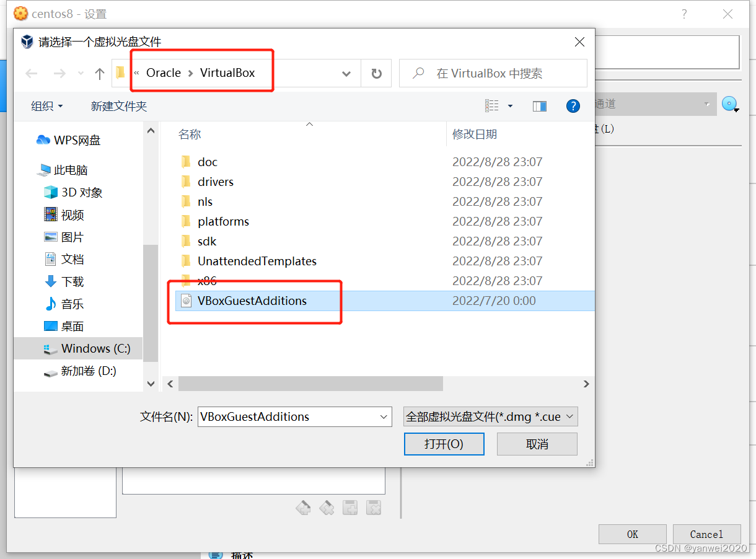
Task: Open file dialog help icon
Action: (x=573, y=106)
